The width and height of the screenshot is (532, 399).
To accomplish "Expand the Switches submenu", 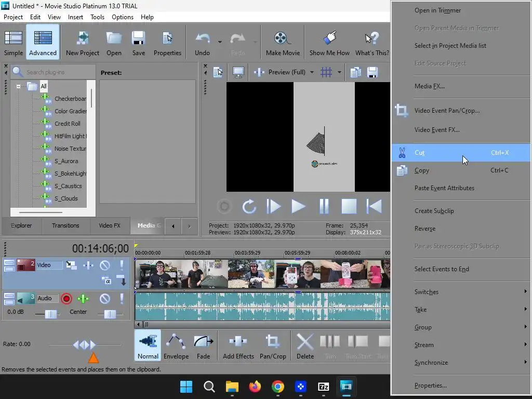I will (x=461, y=292).
